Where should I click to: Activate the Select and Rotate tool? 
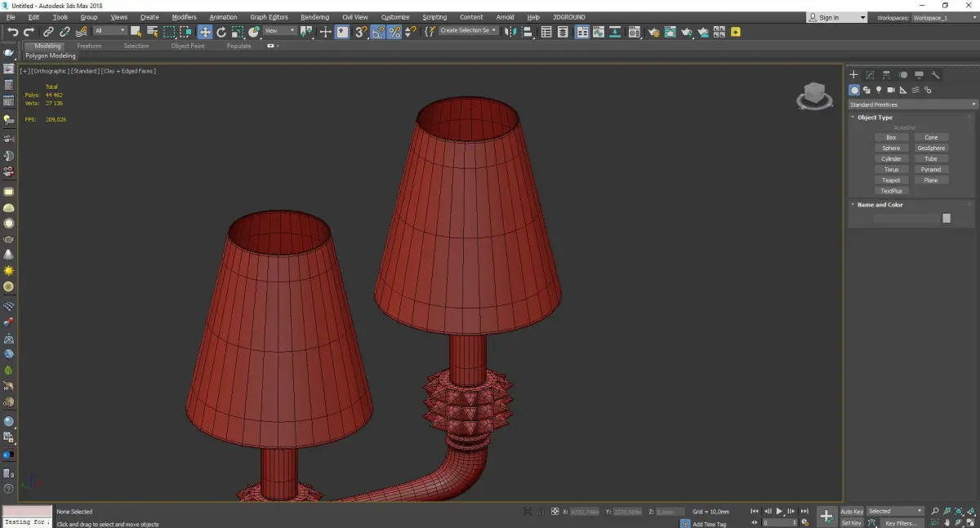221,32
